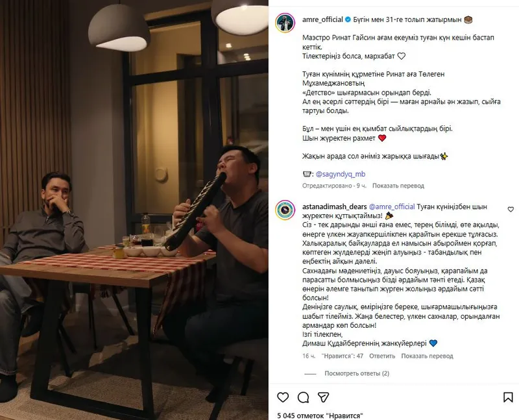Viewport: 519px width, 420px height.
Task: Open amre_official profile avatar
Action: 285,23
